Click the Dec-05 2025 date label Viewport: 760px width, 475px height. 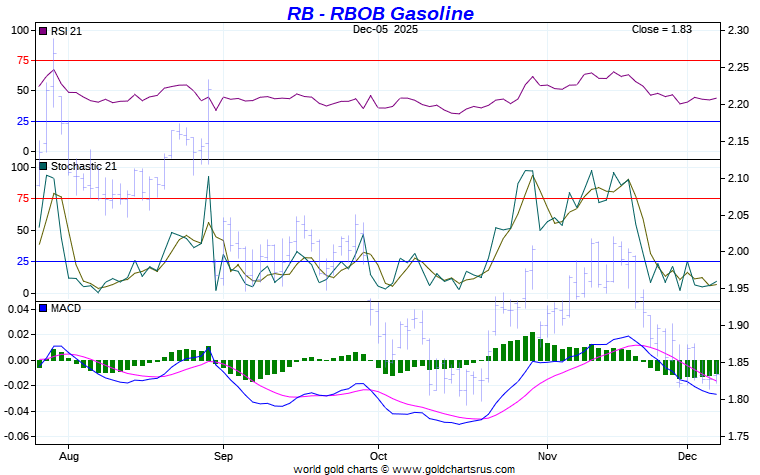tap(385, 30)
